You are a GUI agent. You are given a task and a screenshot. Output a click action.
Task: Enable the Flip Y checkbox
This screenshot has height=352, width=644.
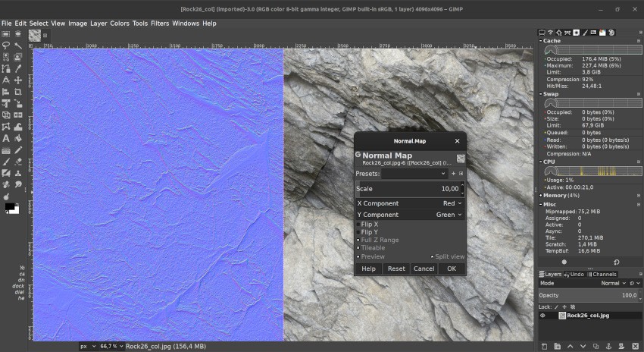tap(360, 232)
